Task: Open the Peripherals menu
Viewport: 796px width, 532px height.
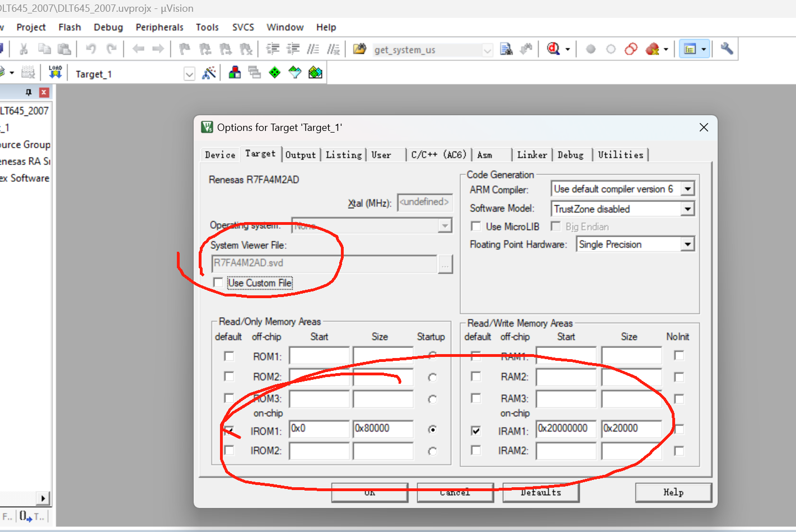Action: pyautogui.click(x=159, y=27)
